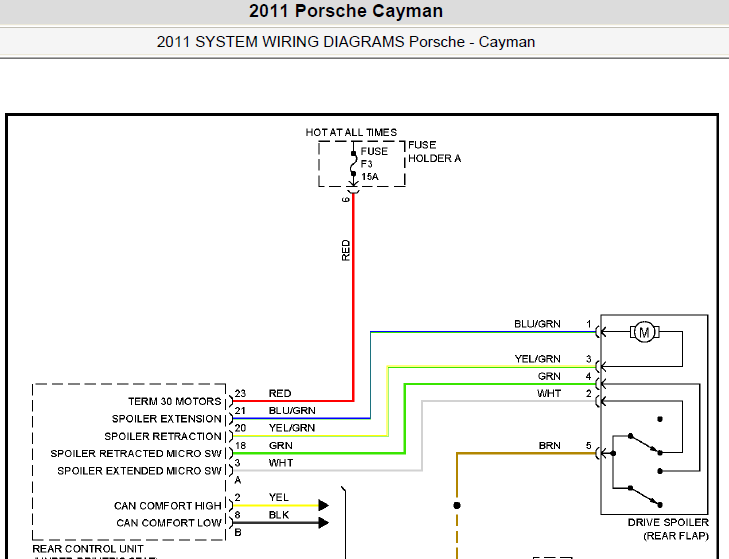Click 'BLU/GRN' label near pin 21
729x559 pixels.
tap(292, 411)
